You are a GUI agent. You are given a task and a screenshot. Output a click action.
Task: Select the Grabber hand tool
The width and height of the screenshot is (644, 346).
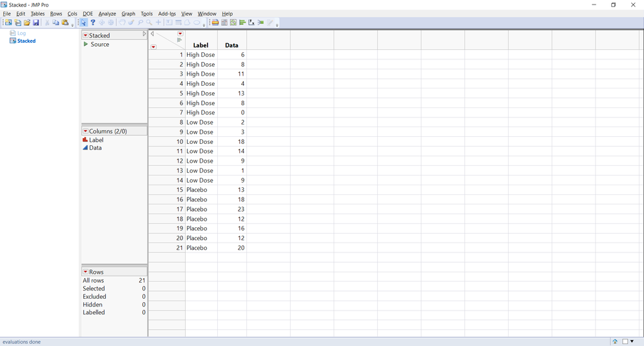pyautogui.click(x=122, y=23)
